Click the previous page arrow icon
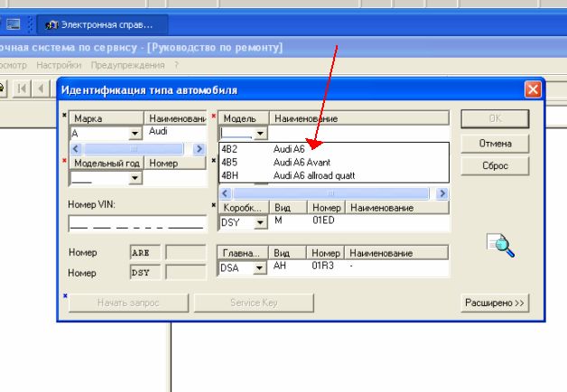The width and height of the screenshot is (567, 392). [41, 89]
